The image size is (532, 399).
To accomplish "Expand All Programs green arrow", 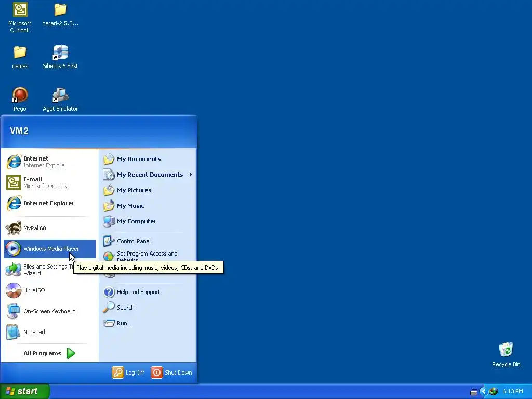I will (x=71, y=353).
